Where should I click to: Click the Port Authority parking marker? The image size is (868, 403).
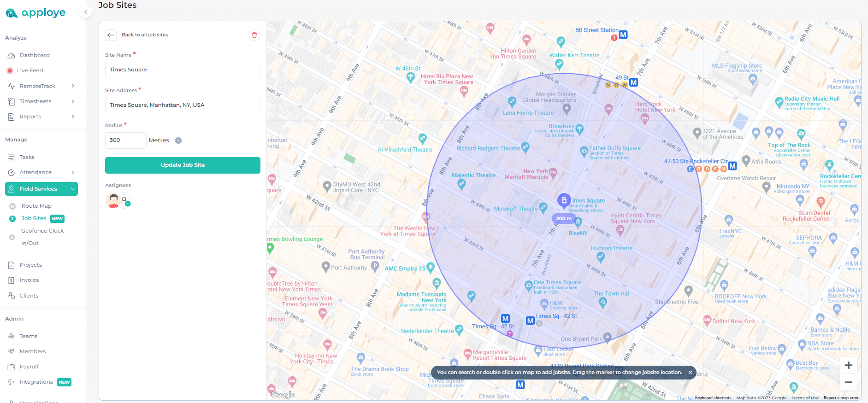tap(375, 266)
